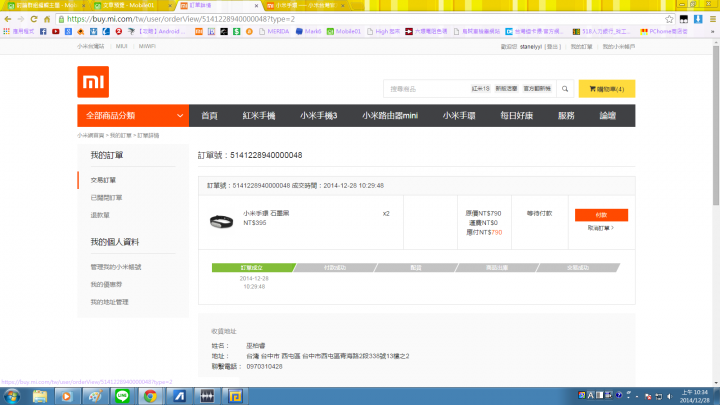This screenshot has height=405, width=720.
Task: Open Chrome from the taskbar
Action: 150,396
